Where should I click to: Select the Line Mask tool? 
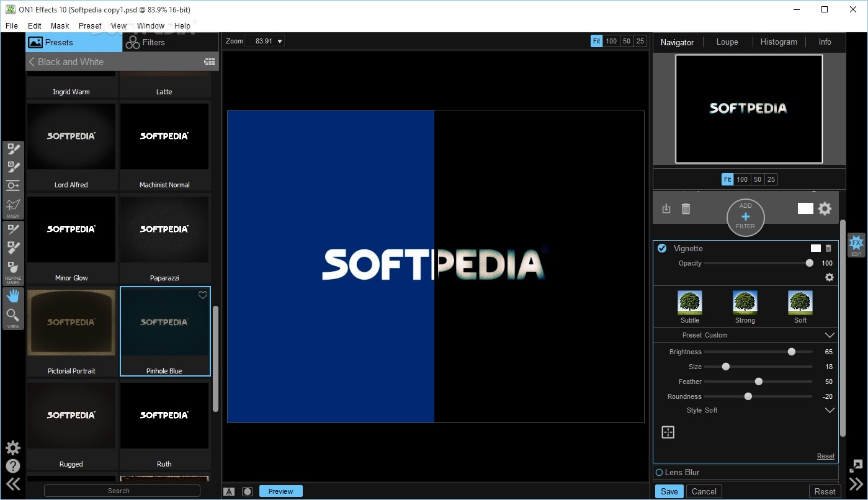click(x=13, y=205)
